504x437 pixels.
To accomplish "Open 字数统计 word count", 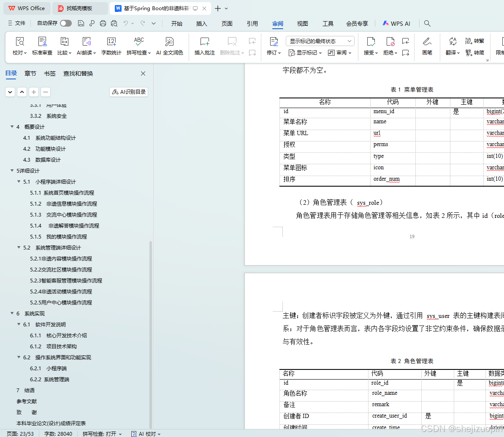I will [x=111, y=46].
